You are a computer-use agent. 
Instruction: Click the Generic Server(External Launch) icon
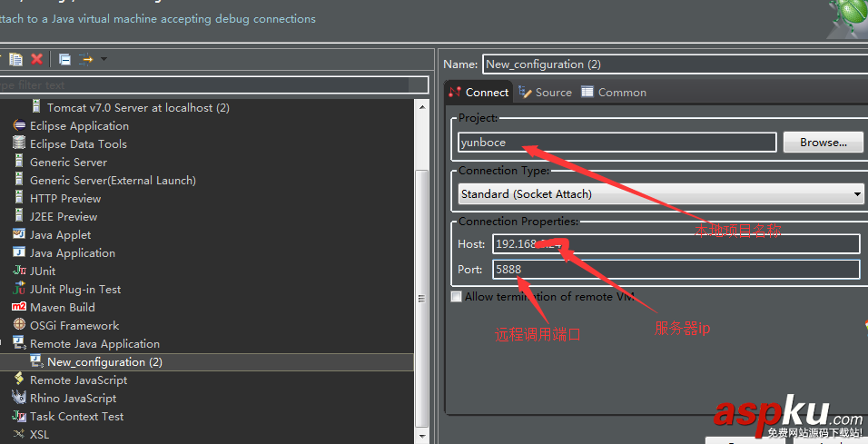pyautogui.click(x=19, y=180)
